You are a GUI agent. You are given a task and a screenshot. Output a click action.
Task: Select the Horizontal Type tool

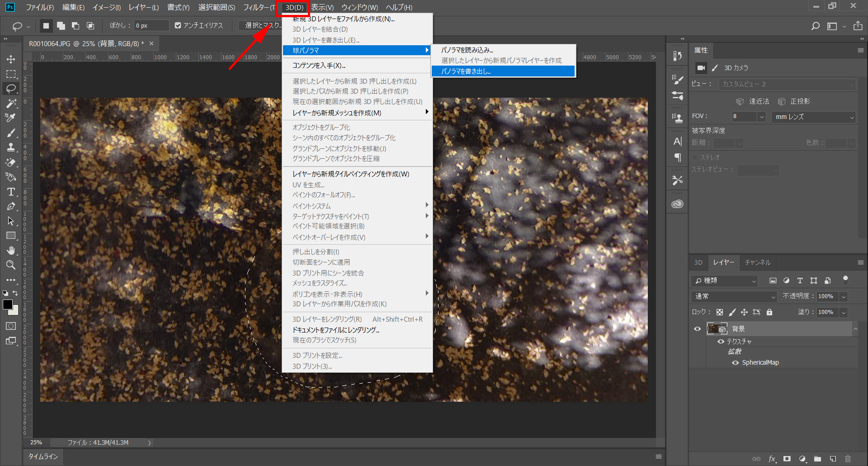click(11, 192)
